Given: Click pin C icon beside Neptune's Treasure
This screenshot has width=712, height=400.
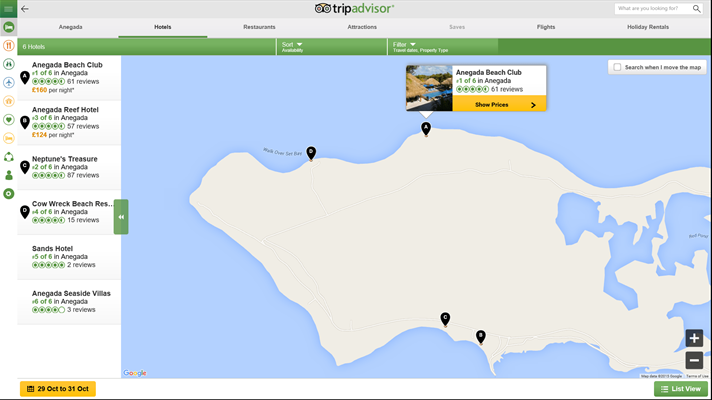Looking at the screenshot, I should click(25, 167).
